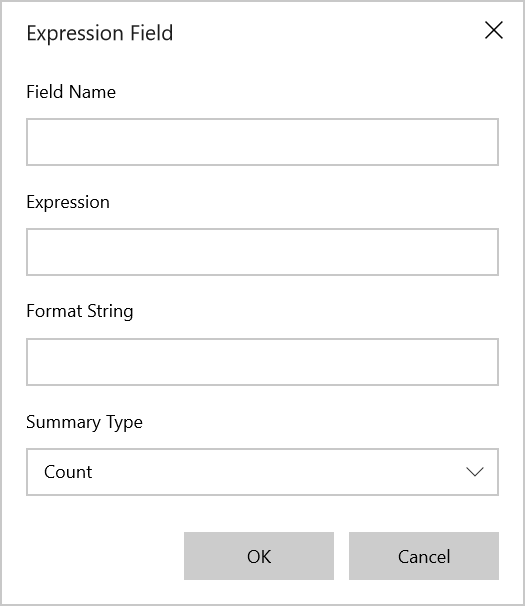Image resolution: width=525 pixels, height=606 pixels.
Task: Click into the Expression input box
Action: (x=262, y=252)
